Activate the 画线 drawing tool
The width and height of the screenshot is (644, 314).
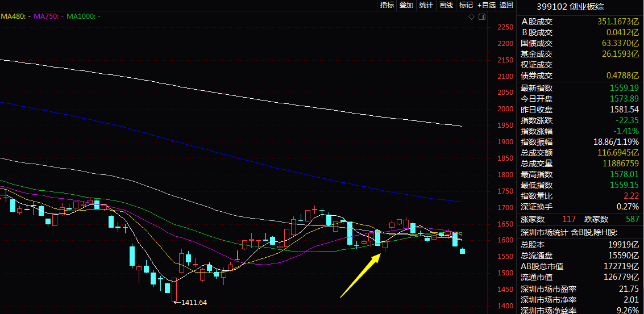(x=446, y=5)
